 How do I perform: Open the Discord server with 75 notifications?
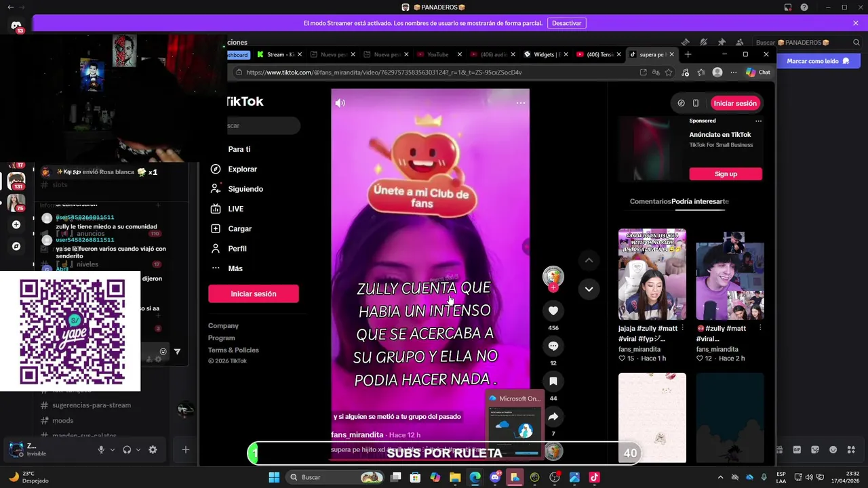click(x=16, y=203)
